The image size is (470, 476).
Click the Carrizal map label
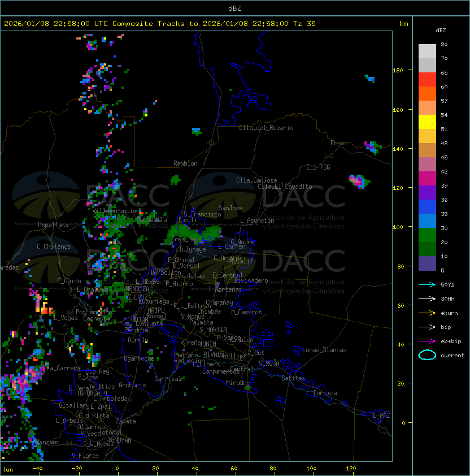pyautogui.click(x=168, y=379)
